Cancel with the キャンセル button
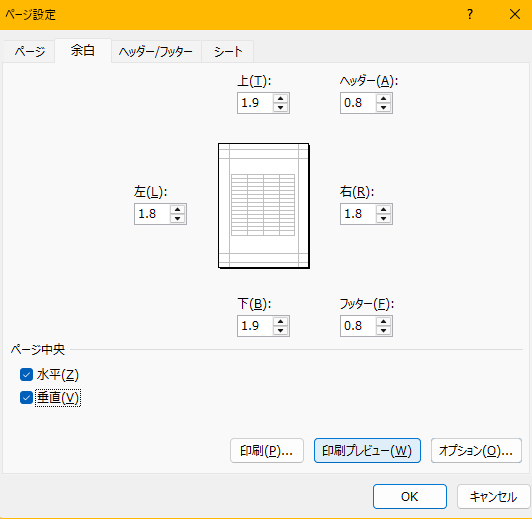This screenshot has height=519, width=532. [x=493, y=497]
